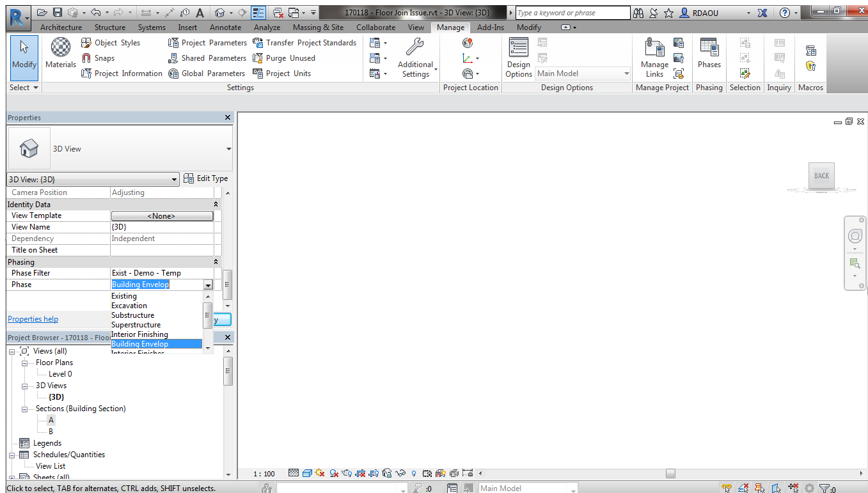Enable Temporary Hide/Isolate glasses mode
The height and width of the screenshot is (493, 868).
tap(400, 473)
